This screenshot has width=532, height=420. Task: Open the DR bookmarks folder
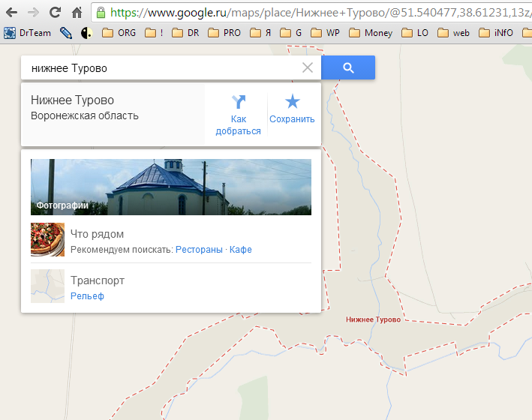[185, 33]
